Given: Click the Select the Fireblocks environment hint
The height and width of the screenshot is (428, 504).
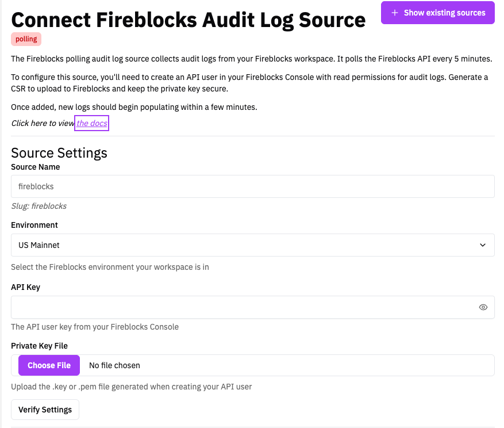Looking at the screenshot, I should [x=110, y=267].
